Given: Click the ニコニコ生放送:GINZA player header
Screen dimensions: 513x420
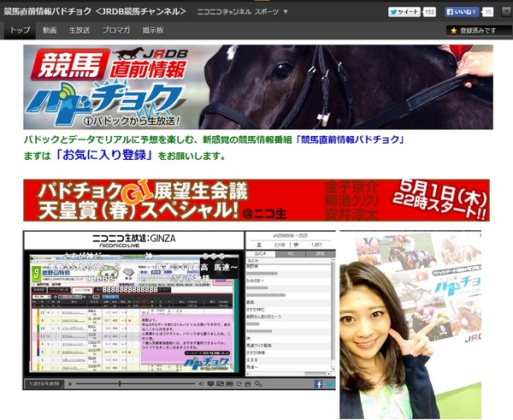Looking at the screenshot, I should (x=134, y=240).
